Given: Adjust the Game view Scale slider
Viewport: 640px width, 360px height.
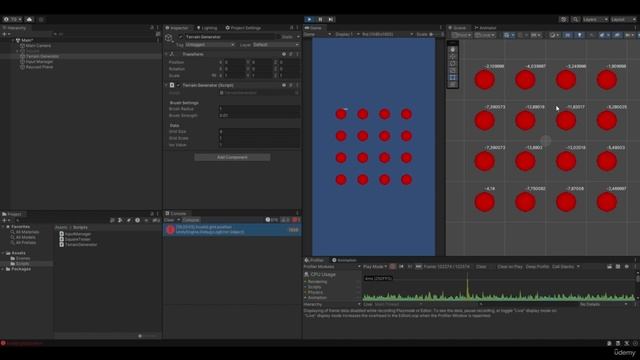Looking at the screenshot, I should point(436,34).
